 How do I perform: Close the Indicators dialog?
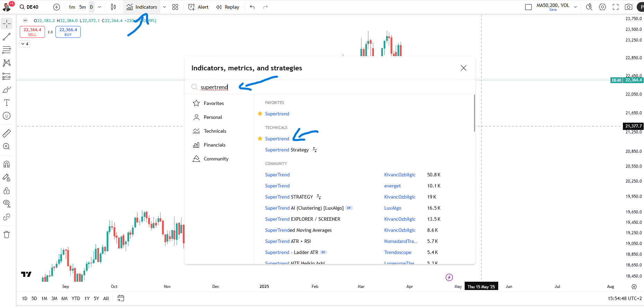point(464,68)
